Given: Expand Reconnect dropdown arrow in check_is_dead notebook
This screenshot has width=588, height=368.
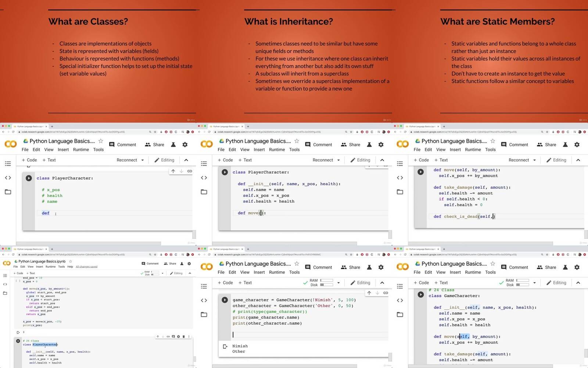Looking at the screenshot, I should pos(534,160).
